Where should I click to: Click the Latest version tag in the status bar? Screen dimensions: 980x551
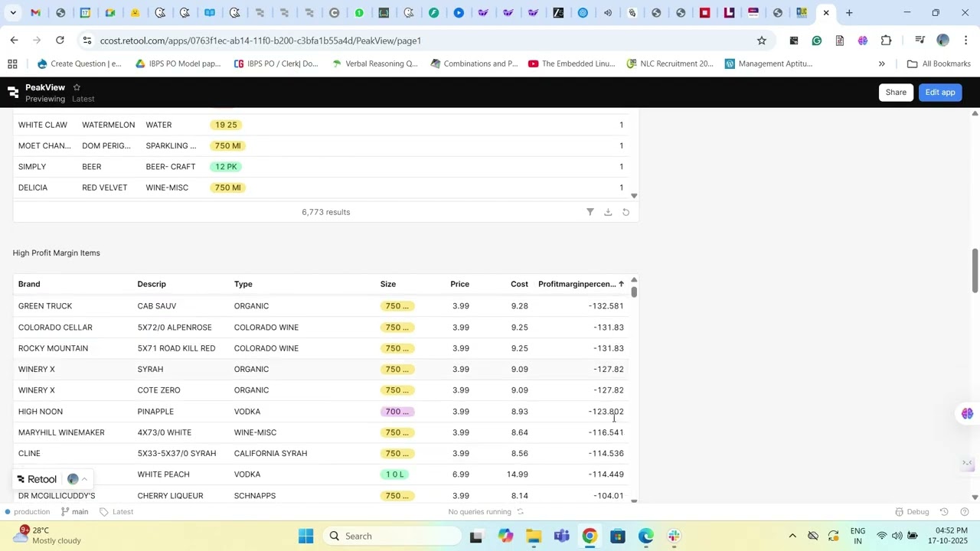[x=116, y=512]
